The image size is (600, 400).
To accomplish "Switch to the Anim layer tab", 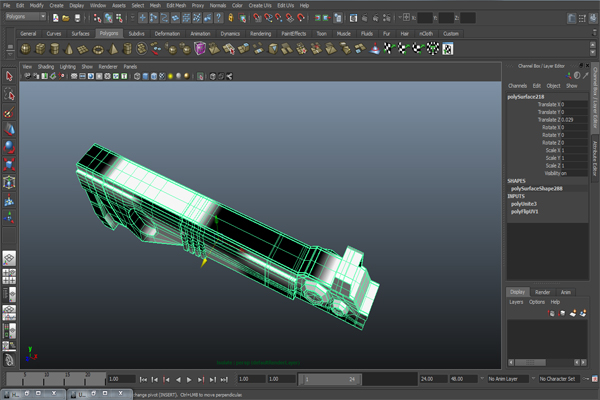I will click(x=566, y=292).
